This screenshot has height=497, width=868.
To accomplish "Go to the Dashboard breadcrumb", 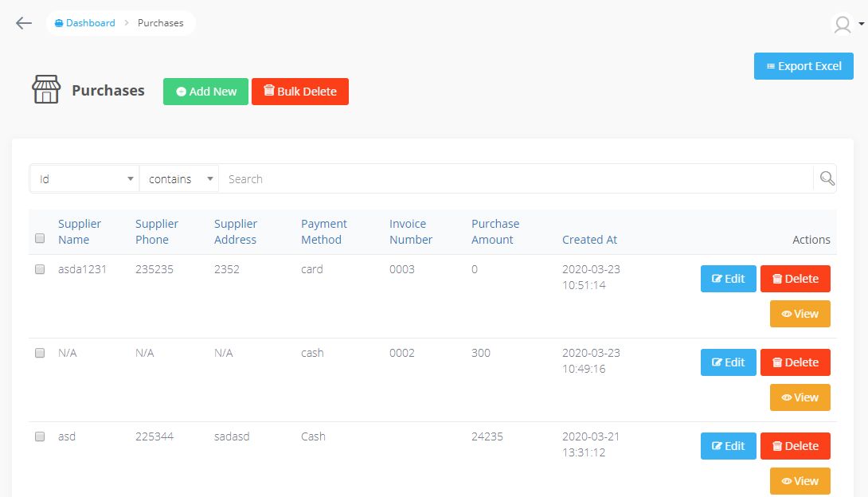I will 85,23.
